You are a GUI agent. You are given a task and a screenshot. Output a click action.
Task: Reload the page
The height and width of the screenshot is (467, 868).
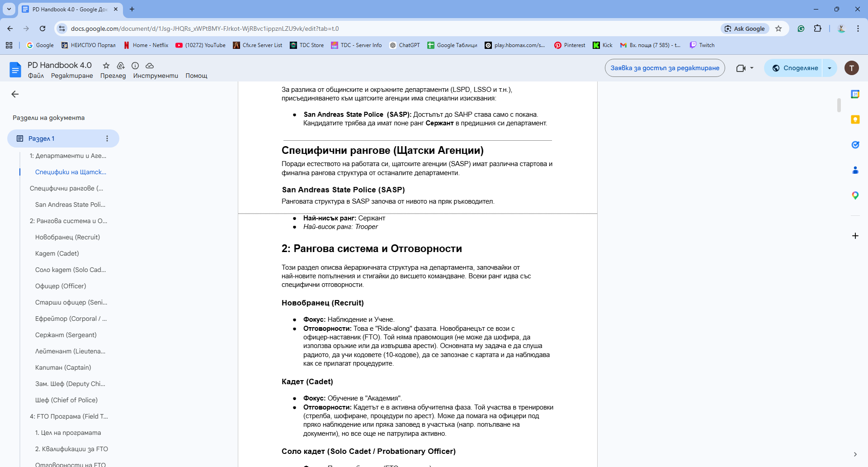click(x=42, y=29)
